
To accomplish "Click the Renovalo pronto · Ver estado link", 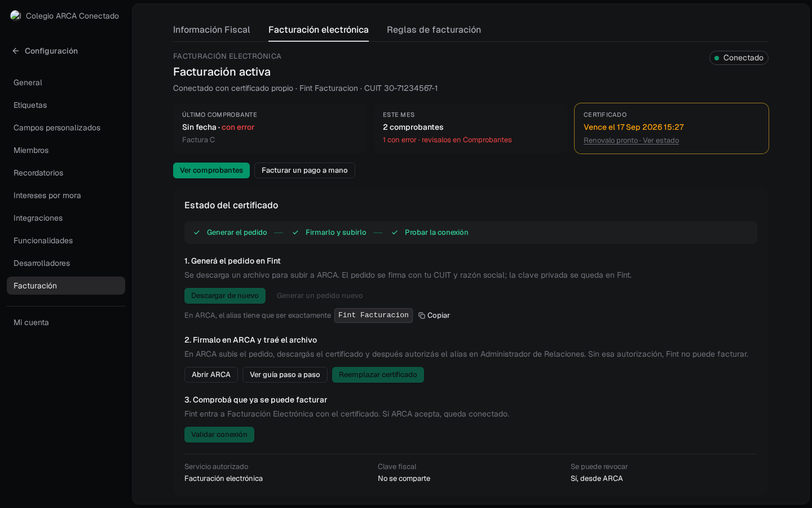I will click(x=631, y=141).
